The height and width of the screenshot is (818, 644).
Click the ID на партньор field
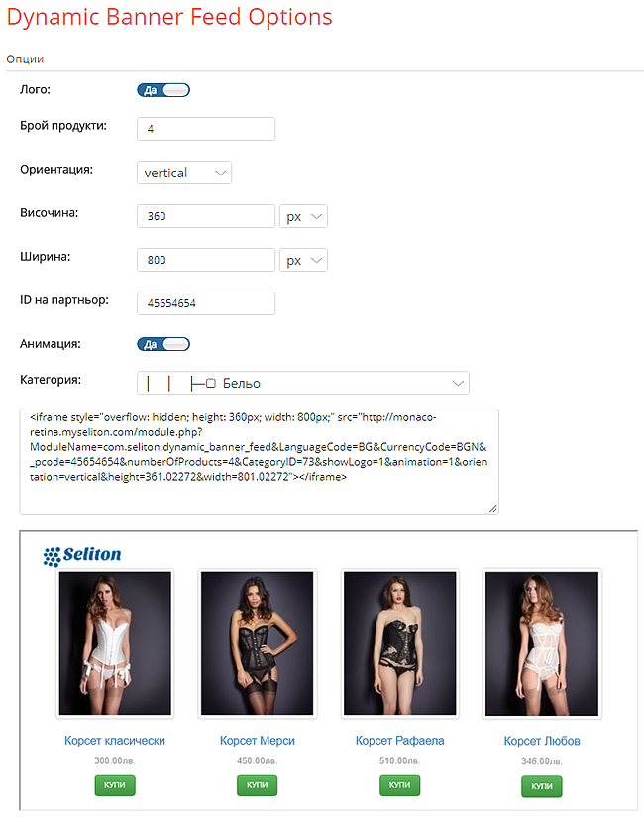(206, 303)
